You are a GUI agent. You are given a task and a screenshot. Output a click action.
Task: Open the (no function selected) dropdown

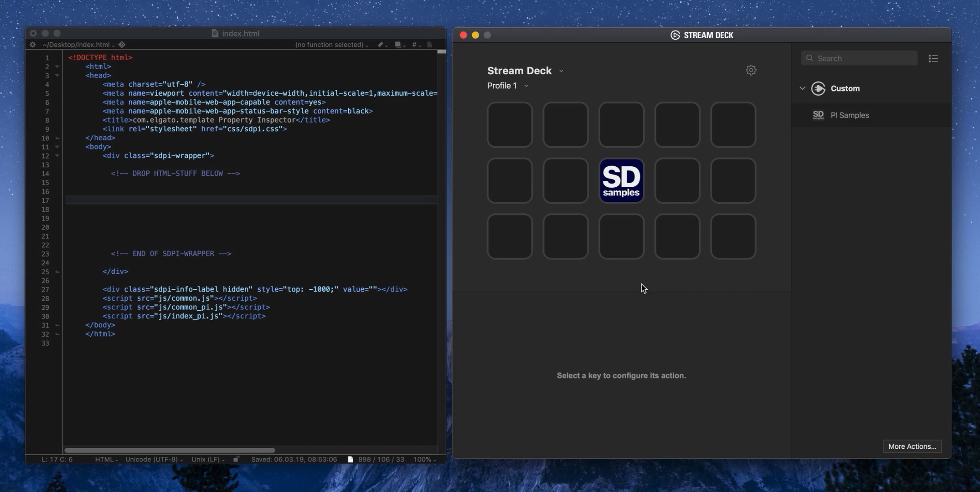click(331, 45)
